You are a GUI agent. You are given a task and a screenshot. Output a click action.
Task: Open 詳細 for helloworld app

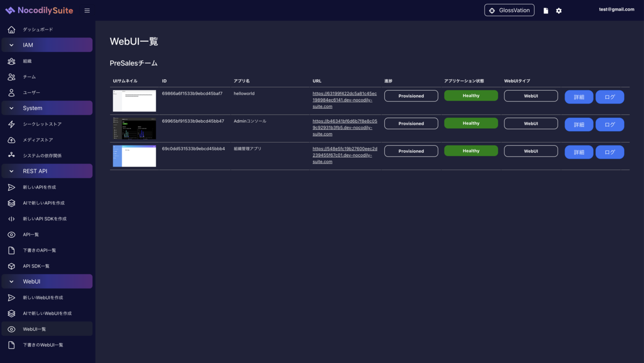[579, 97]
